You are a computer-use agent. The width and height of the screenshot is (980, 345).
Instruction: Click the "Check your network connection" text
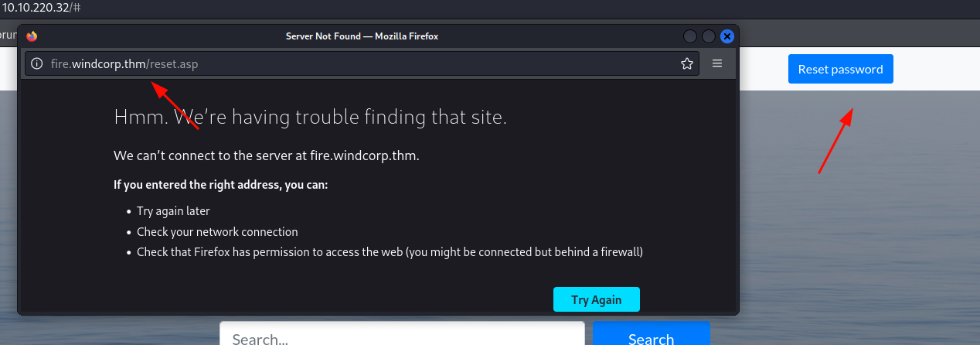217,231
